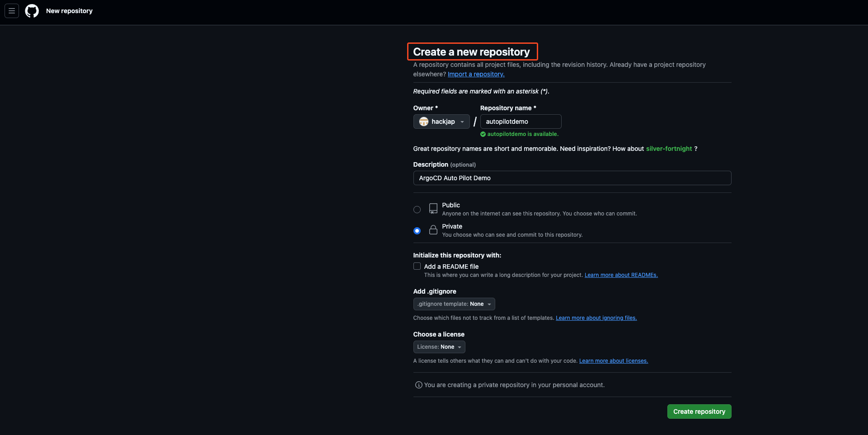The width and height of the screenshot is (868, 435).
Task: Check the Add a README file box
Action: point(417,267)
